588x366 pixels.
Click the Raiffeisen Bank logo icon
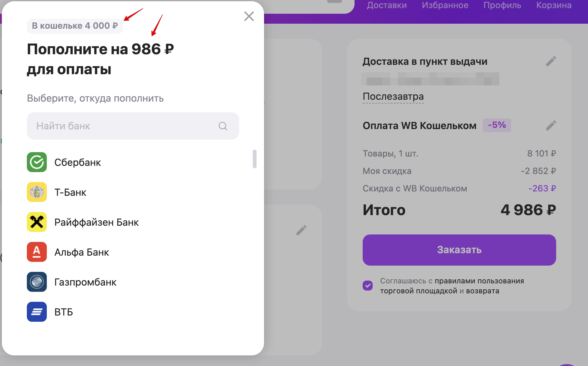[37, 222]
